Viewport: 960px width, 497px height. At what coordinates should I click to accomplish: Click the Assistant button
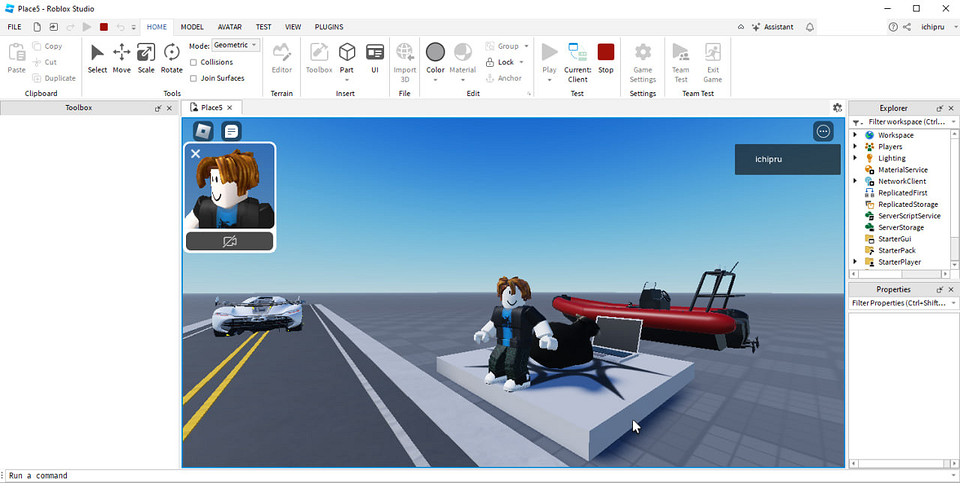tap(772, 27)
